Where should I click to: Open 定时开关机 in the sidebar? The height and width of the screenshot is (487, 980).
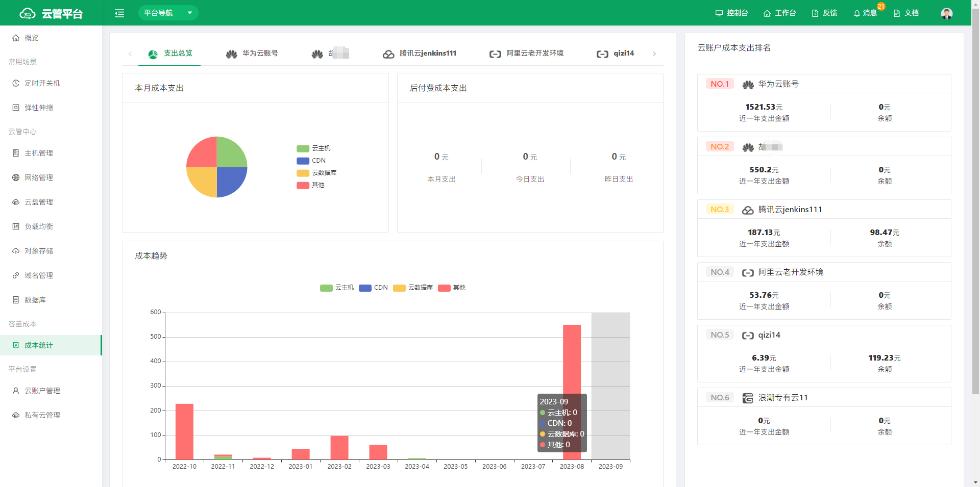[51, 83]
